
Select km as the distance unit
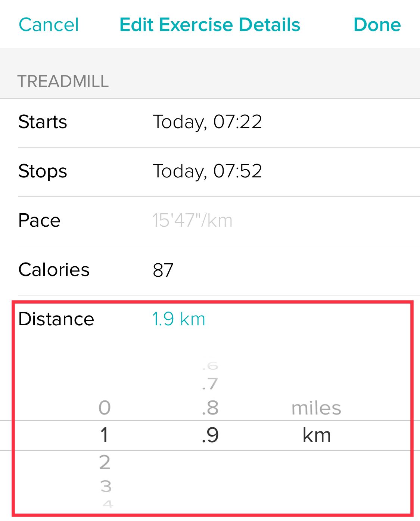click(x=317, y=435)
